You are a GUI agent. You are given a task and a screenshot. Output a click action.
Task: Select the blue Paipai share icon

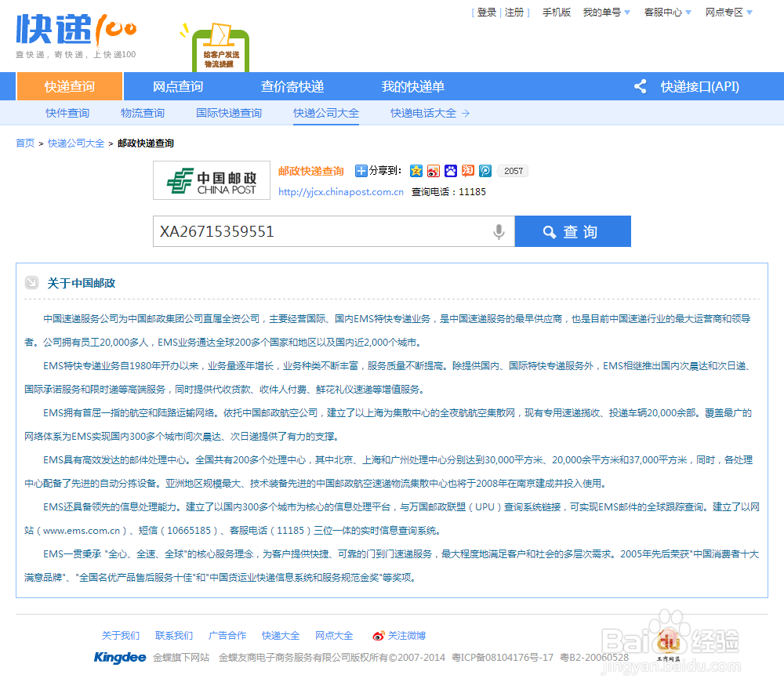tap(485, 170)
